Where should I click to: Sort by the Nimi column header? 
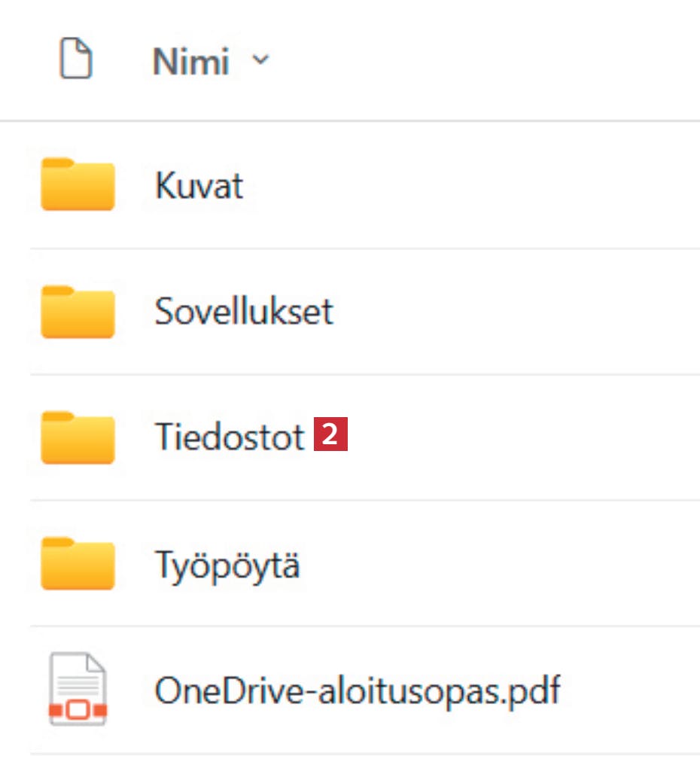tap(191, 62)
